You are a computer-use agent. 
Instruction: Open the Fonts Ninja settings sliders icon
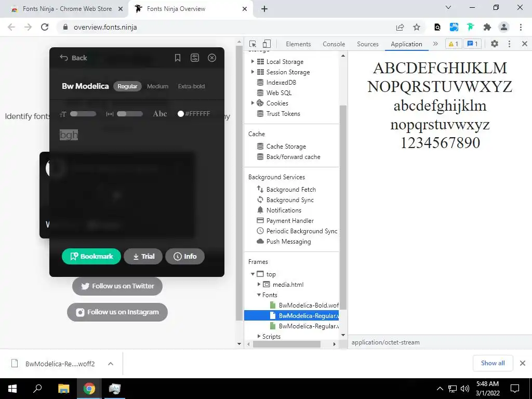pyautogui.click(x=195, y=58)
